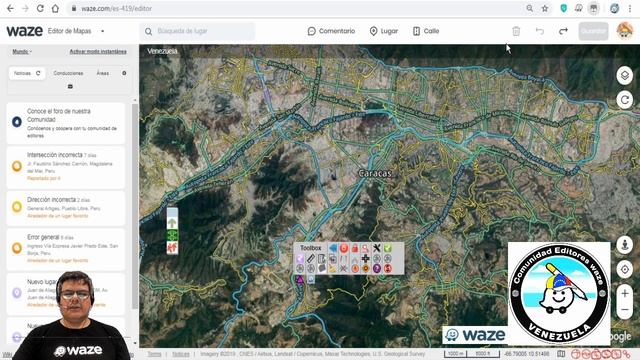Image resolution: width=640 pixels, height=360 pixels.
Task: Open the Editor de Mapas dropdown arrow
Action: coord(102,31)
